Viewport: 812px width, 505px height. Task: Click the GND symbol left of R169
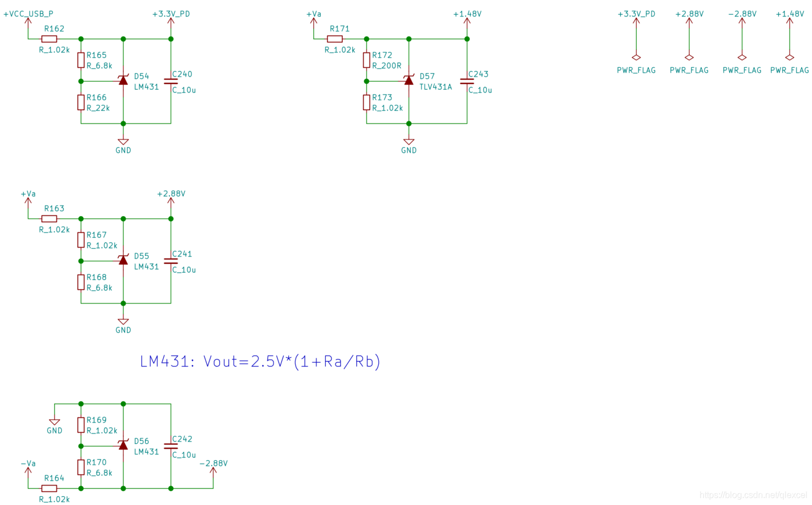[55, 422]
